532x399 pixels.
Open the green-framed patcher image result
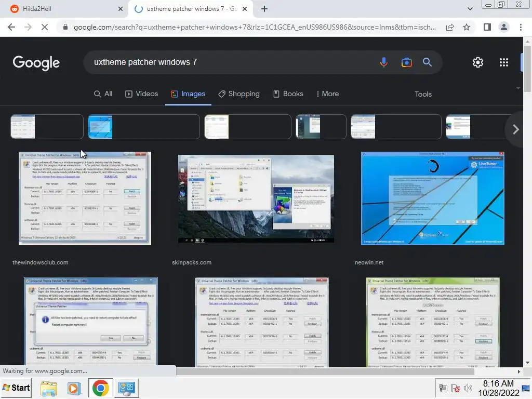433,322
